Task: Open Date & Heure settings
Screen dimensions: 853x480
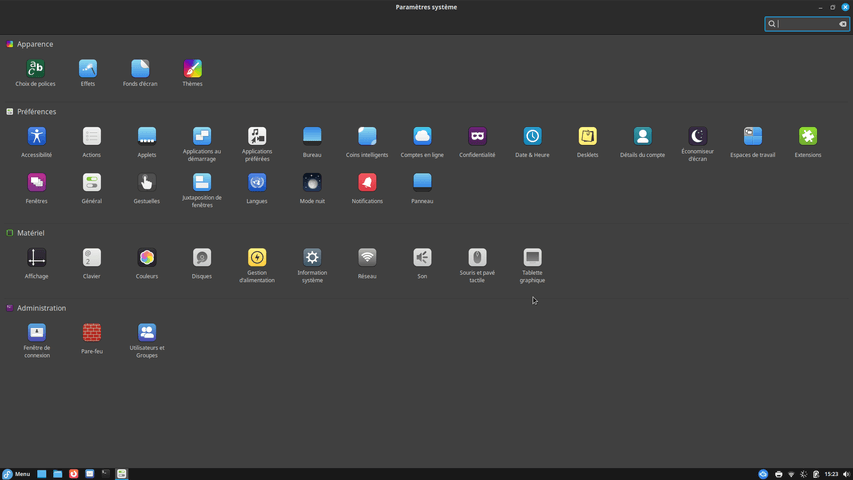Action: pyautogui.click(x=532, y=143)
